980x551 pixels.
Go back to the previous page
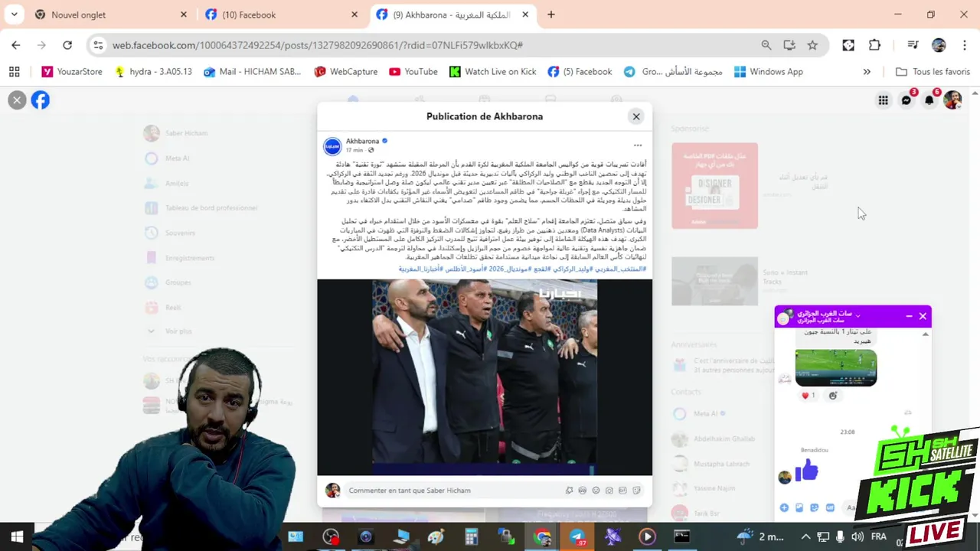point(16,45)
